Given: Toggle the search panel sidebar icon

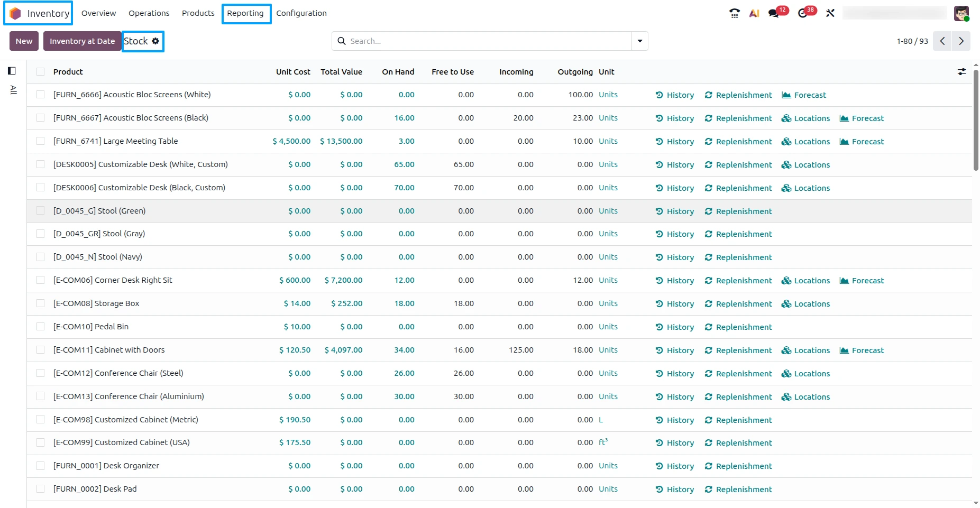Looking at the screenshot, I should click(12, 71).
